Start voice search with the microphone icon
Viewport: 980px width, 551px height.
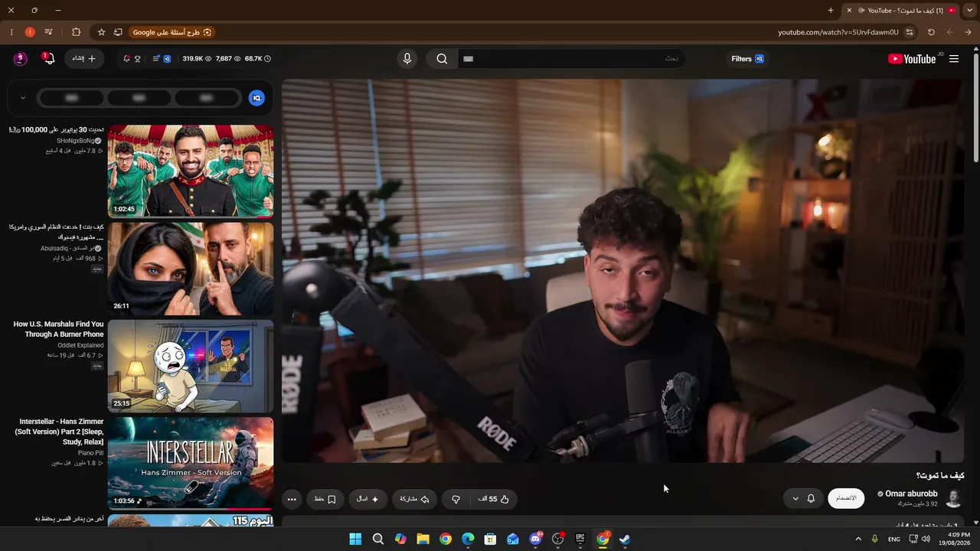(407, 59)
